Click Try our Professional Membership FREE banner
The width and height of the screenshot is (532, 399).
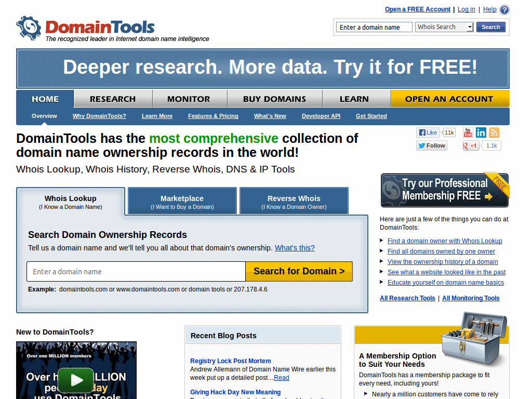point(445,190)
